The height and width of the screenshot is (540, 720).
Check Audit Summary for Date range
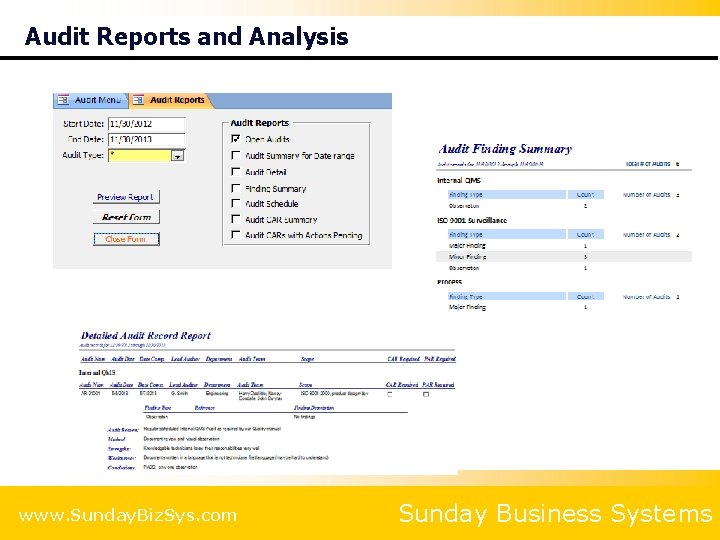point(236,155)
